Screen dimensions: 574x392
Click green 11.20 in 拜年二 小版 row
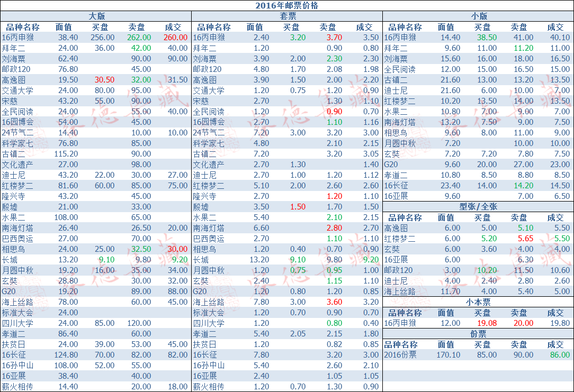coord(524,48)
